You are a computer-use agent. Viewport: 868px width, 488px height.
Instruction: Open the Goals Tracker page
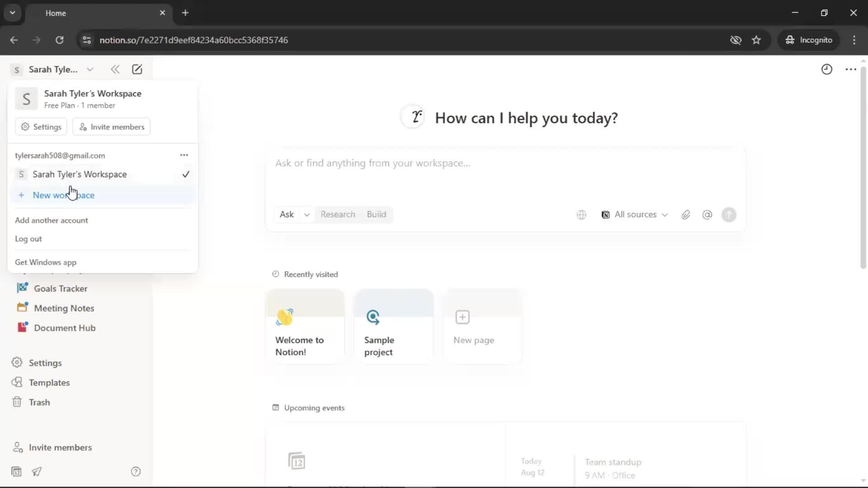point(61,288)
